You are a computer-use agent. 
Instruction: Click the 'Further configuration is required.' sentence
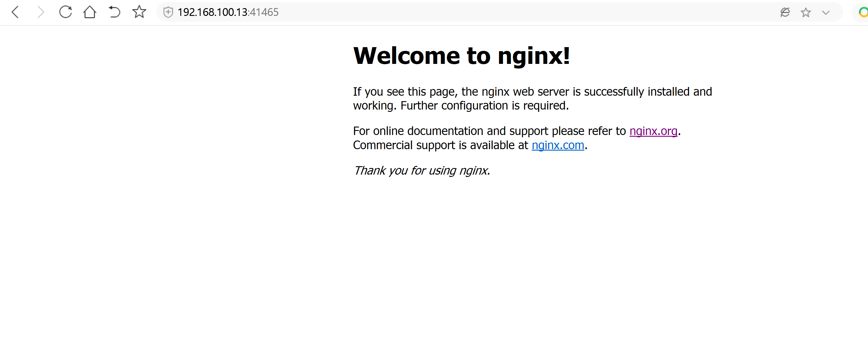485,106
